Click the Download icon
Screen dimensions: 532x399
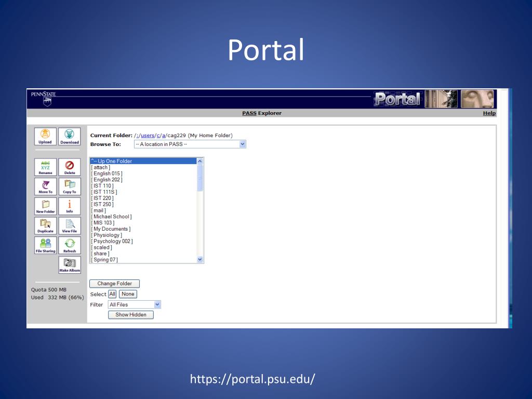[70, 137]
